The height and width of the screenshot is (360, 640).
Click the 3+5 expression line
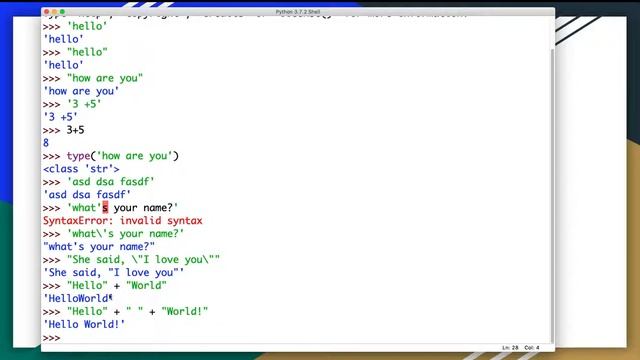point(76,130)
